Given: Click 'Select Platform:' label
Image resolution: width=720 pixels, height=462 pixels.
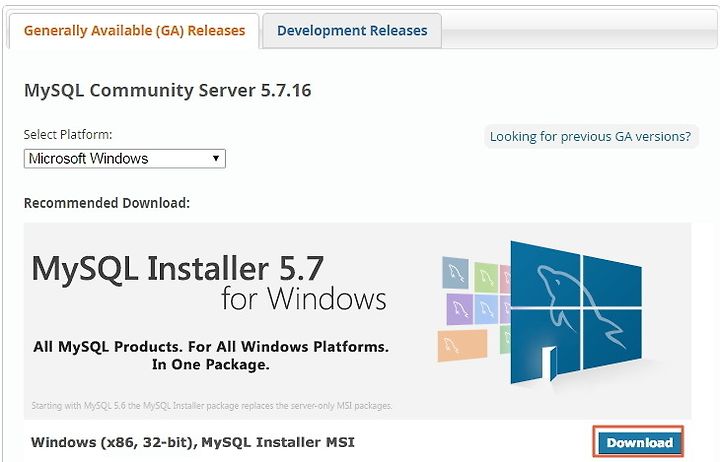Looking at the screenshot, I should [68, 135].
